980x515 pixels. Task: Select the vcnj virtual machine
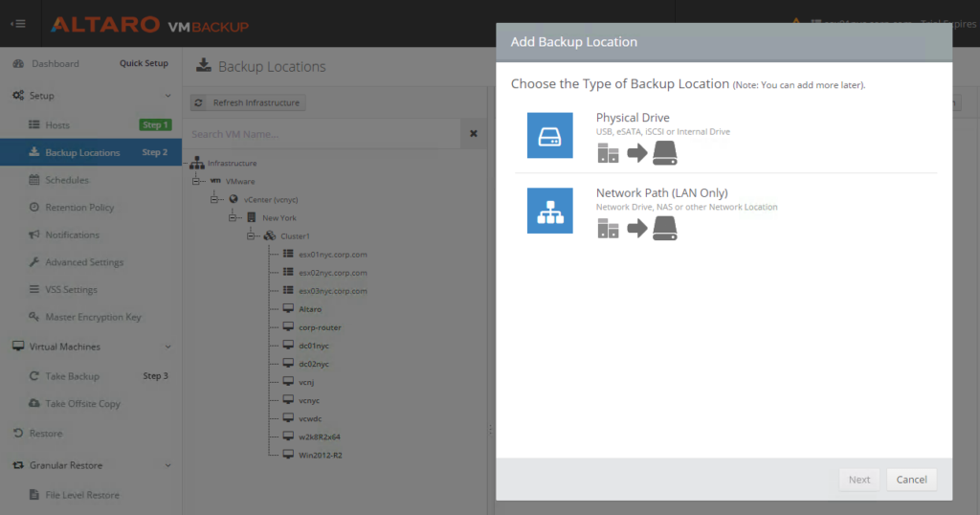point(306,383)
